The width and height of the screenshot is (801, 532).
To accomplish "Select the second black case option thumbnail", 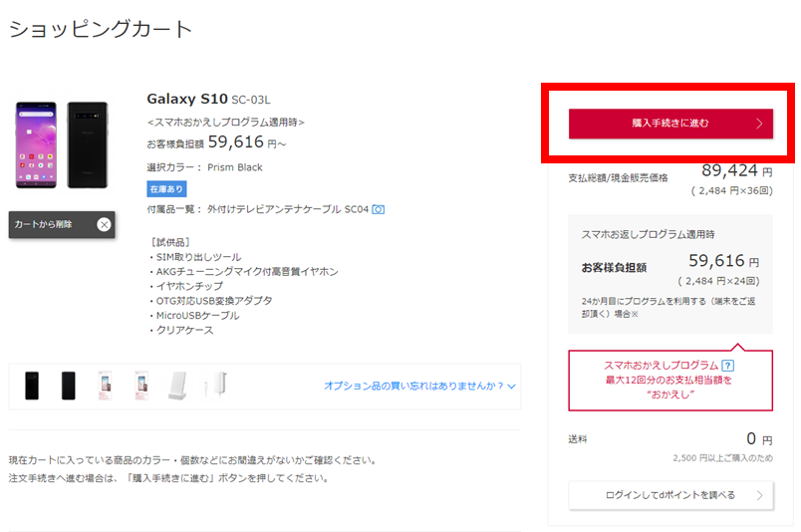I will [69, 386].
